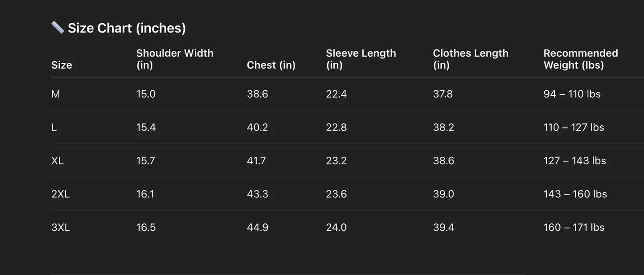The height and width of the screenshot is (275, 644).
Task: Select the 16.1 shoulder width cell
Action: tap(145, 194)
